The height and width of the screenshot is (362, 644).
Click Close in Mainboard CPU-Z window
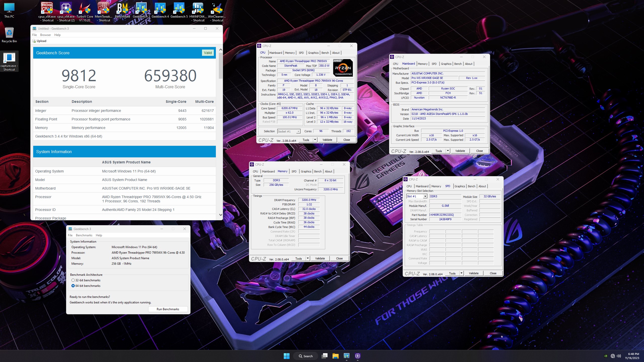(479, 151)
